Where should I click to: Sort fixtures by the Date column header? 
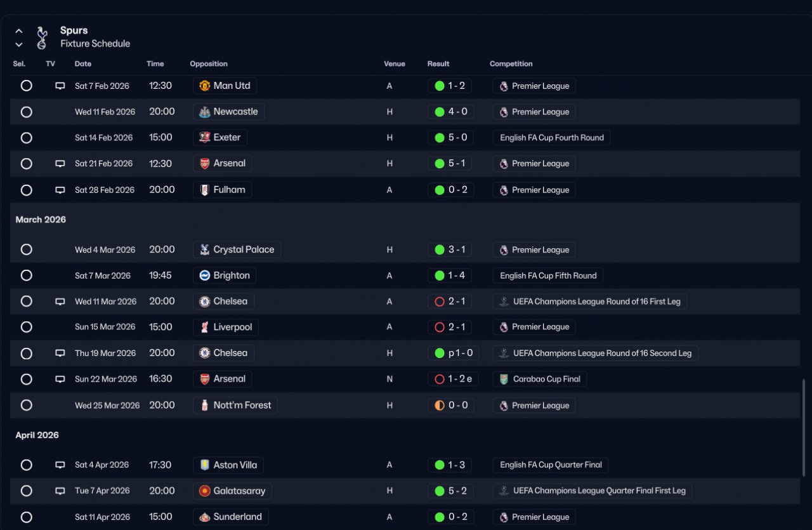[83, 63]
